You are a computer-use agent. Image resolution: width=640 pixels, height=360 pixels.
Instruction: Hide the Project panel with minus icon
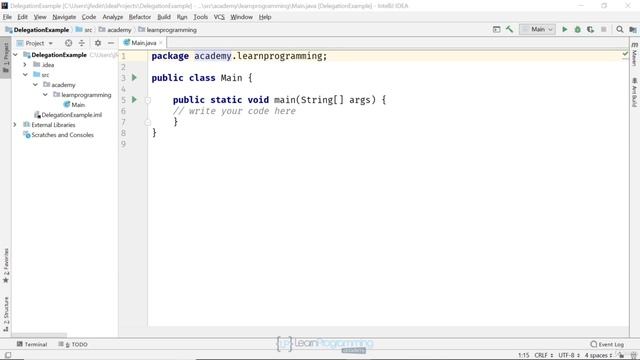coord(111,43)
